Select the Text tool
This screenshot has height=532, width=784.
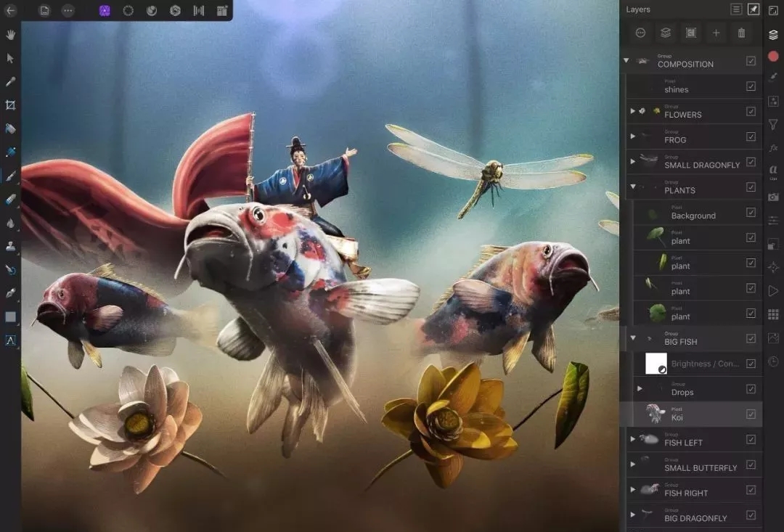pyautogui.click(x=10, y=340)
